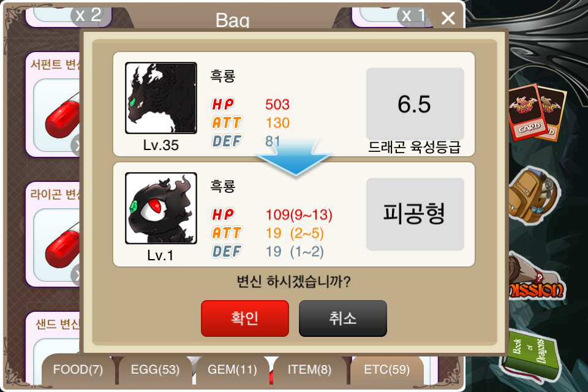Tap the 피공형 type box

click(x=415, y=214)
